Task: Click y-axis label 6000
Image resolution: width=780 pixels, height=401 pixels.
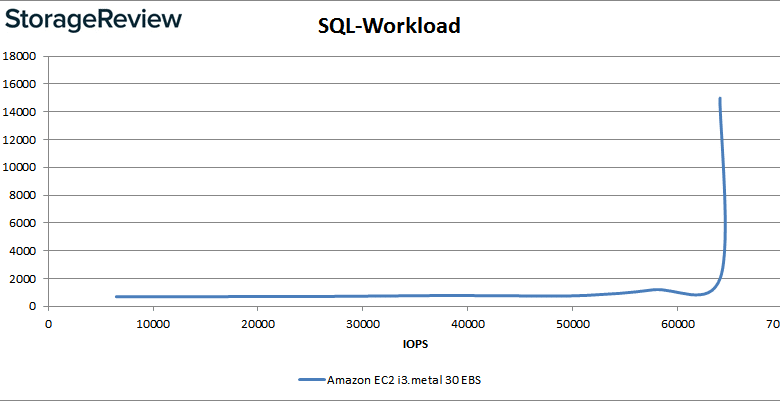Action: pyautogui.click(x=22, y=223)
